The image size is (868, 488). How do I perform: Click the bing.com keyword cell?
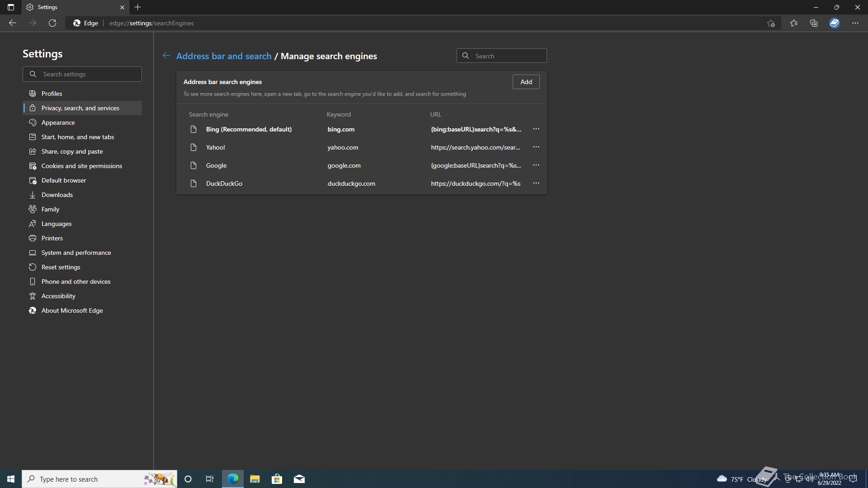(341, 129)
